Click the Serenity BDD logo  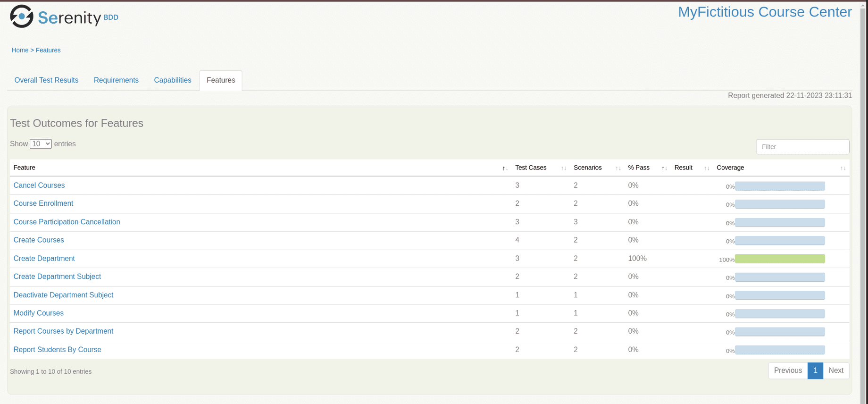(x=64, y=17)
